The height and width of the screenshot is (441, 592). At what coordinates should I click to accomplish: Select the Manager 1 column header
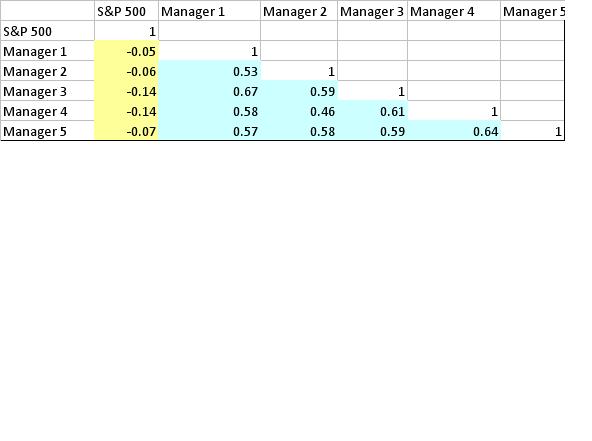pyautogui.click(x=210, y=11)
